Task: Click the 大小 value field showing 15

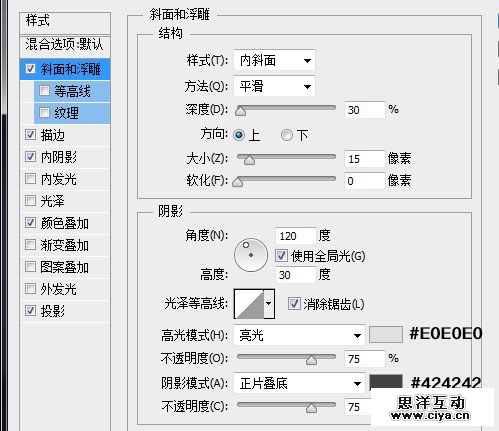Action: (365, 159)
